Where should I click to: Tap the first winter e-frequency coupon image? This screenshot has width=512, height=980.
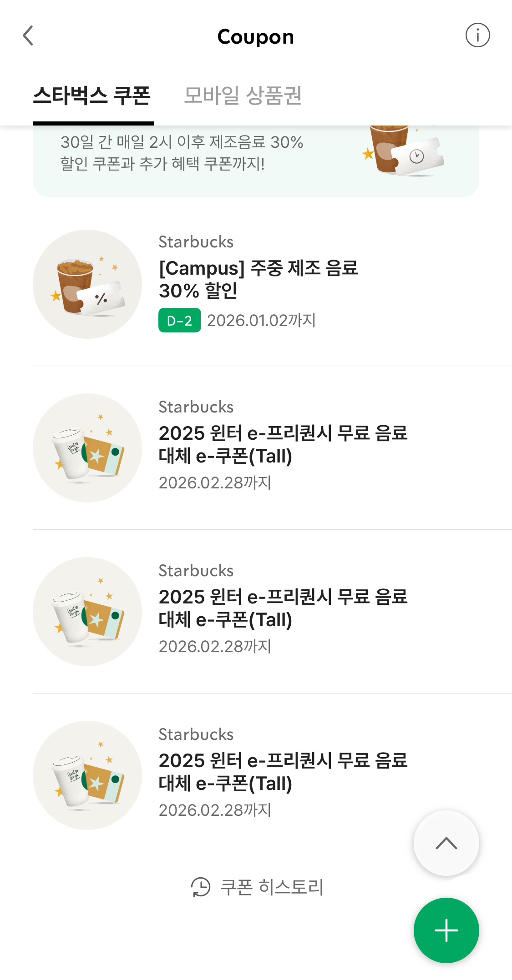click(87, 448)
